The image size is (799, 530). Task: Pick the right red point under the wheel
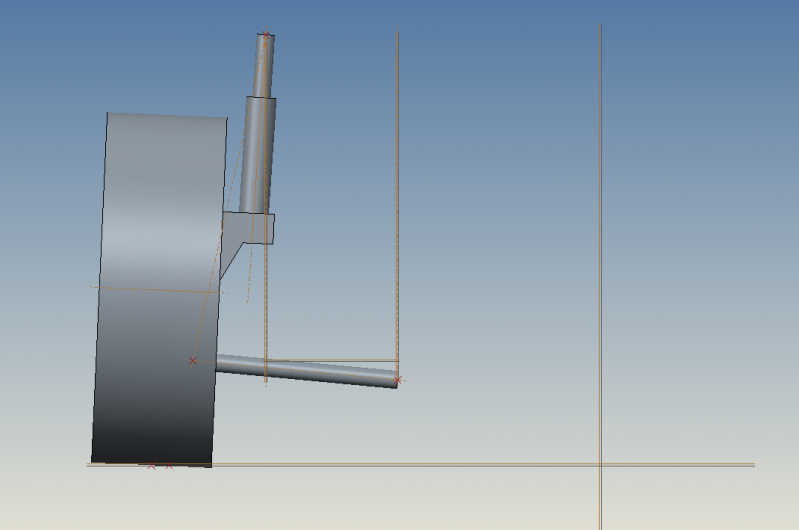tap(169, 465)
